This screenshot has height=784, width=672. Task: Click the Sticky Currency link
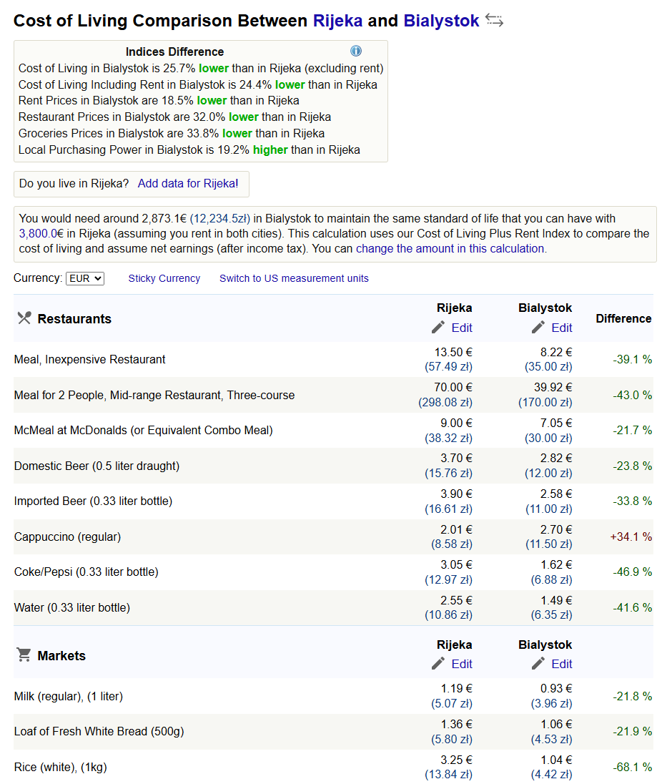point(164,278)
